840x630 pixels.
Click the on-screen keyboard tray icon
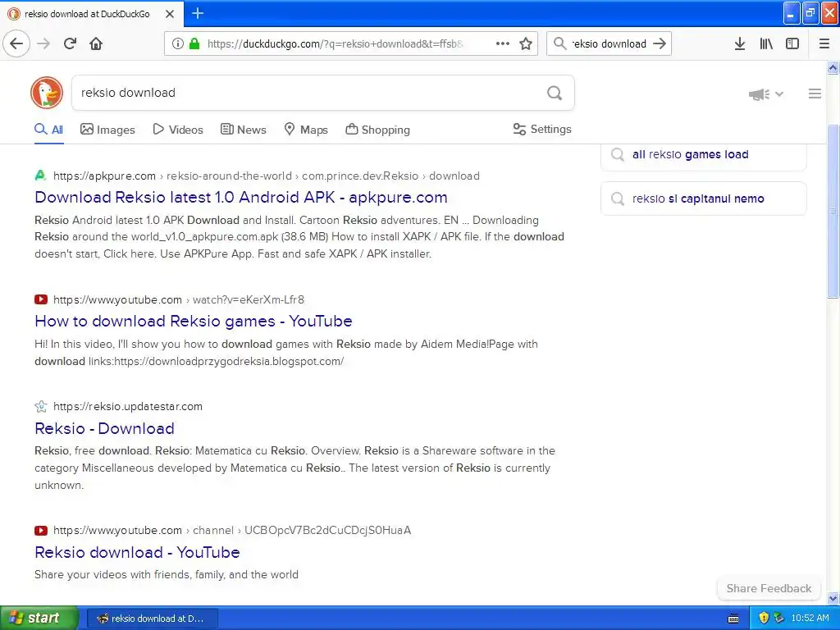[733, 619]
